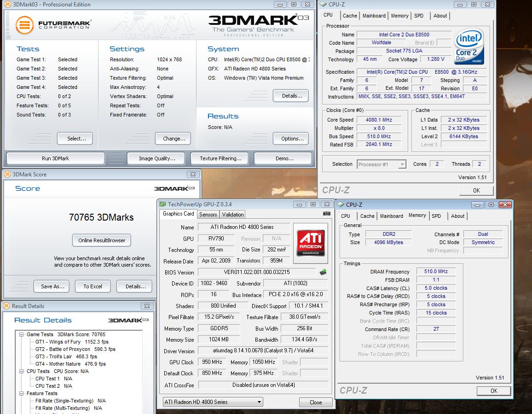532x414 pixels.
Task: Click Options... button under Results
Action: point(291,139)
